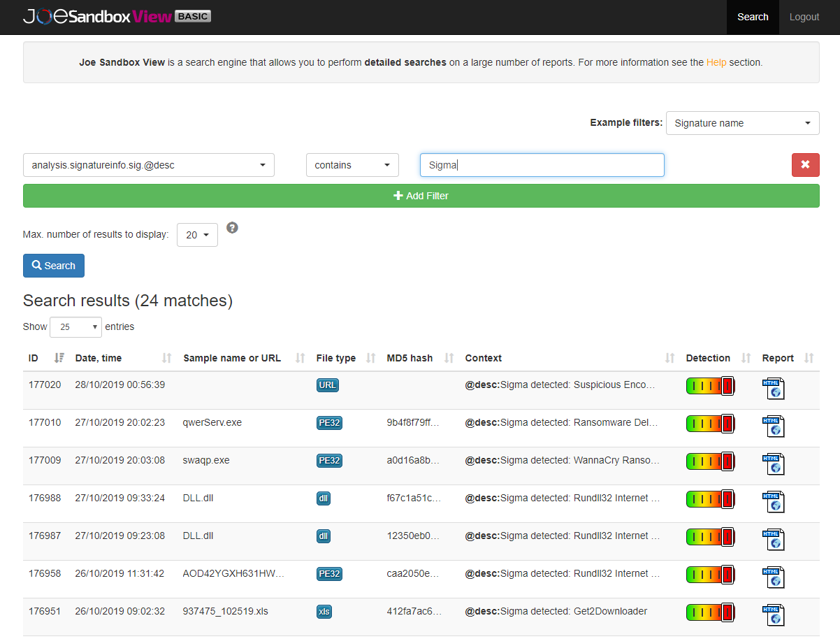Open the max results dropdown set to 20

(196, 234)
